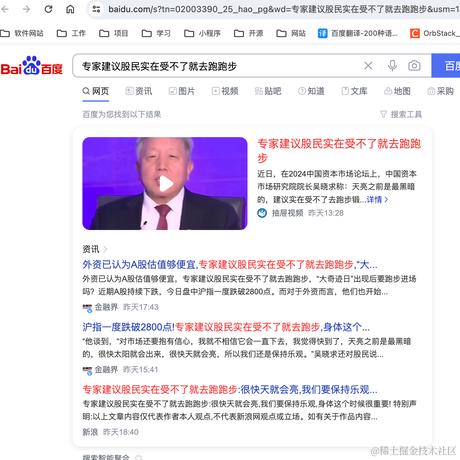460x460 pixels.
Task: Select the 网页 tab
Action: coord(96,91)
